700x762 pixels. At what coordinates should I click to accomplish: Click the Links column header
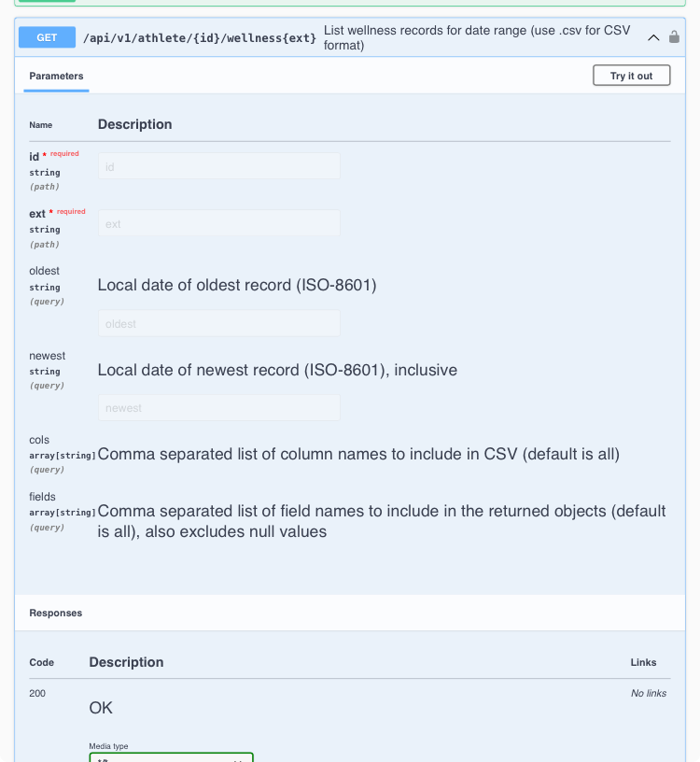pos(643,663)
